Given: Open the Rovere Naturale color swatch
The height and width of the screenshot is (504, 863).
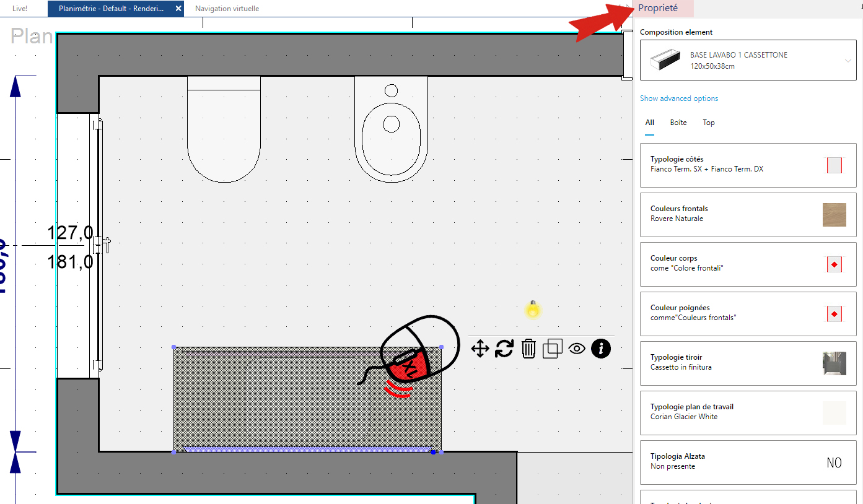Looking at the screenshot, I should tap(834, 215).
